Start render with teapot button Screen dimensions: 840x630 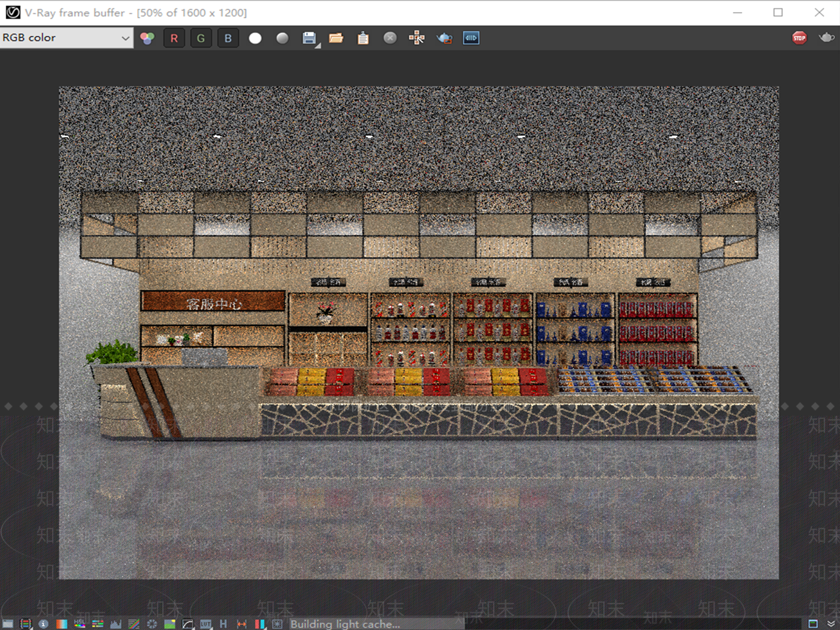(x=826, y=37)
